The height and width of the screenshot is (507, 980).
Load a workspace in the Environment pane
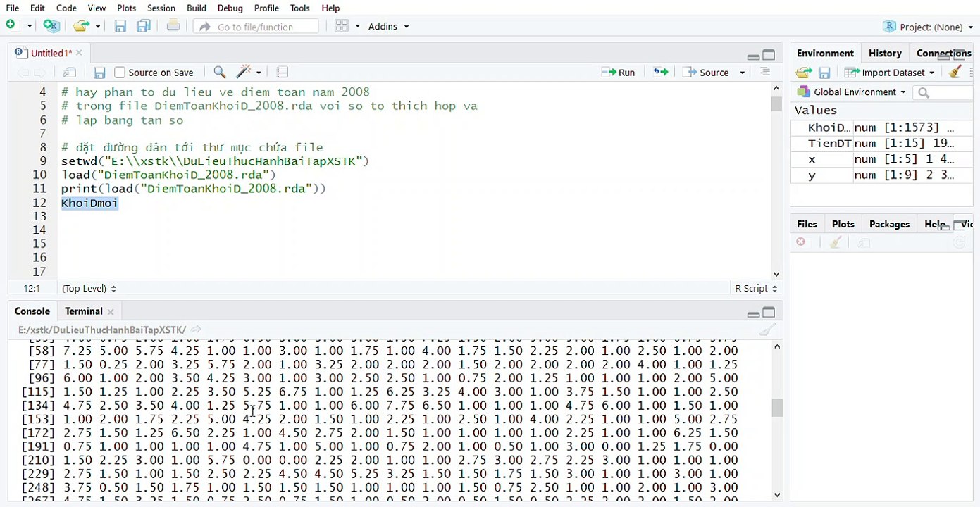(x=804, y=73)
